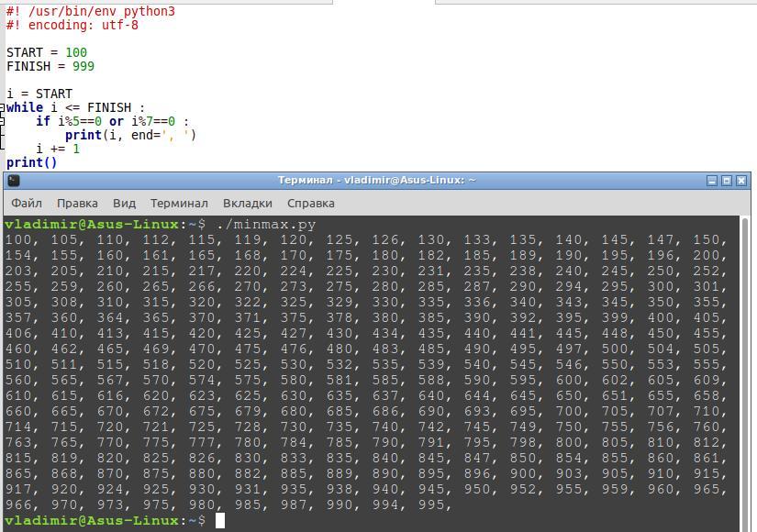
Task: Open the terminal window menu icon
Action: [x=14, y=181]
